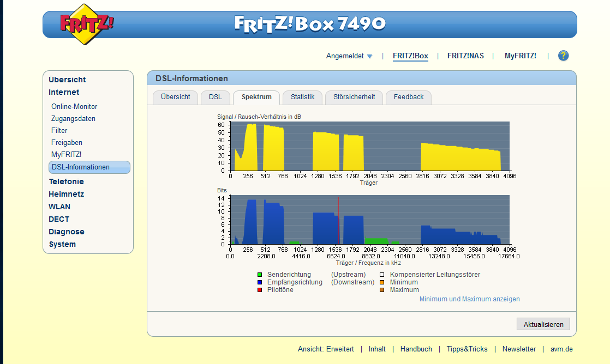The width and height of the screenshot is (610, 364).
Task: Open the FRITZ!Box top link
Action: coord(410,56)
